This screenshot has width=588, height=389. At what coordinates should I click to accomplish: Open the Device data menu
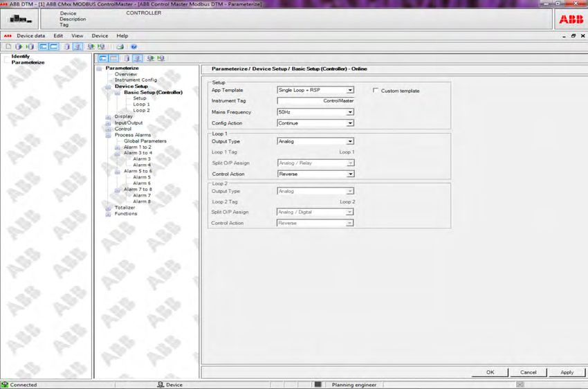[30, 35]
